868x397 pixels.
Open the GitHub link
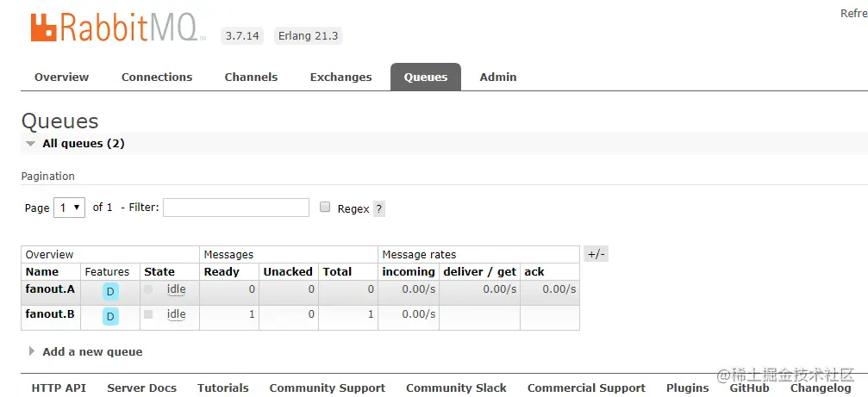coord(749,388)
